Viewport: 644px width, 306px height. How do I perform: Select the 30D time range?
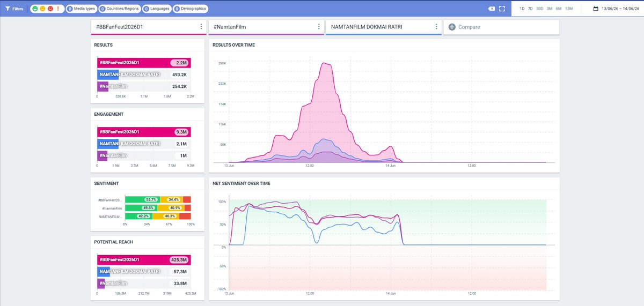tap(539, 9)
